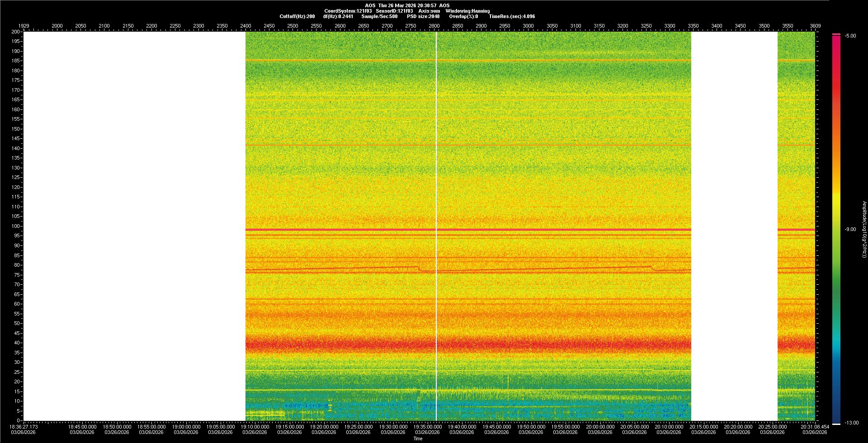Click the Amplitude axis label beside the colorbar
This screenshot has height=443, width=868.
(864, 229)
